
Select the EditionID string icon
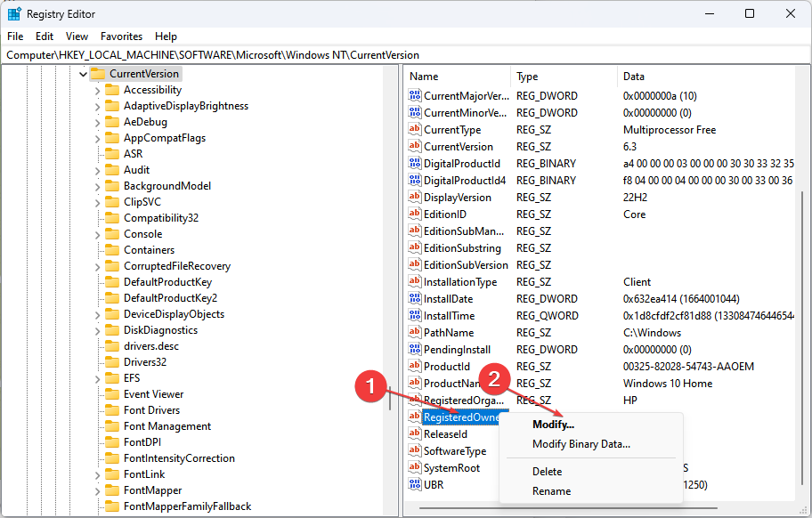pos(414,214)
